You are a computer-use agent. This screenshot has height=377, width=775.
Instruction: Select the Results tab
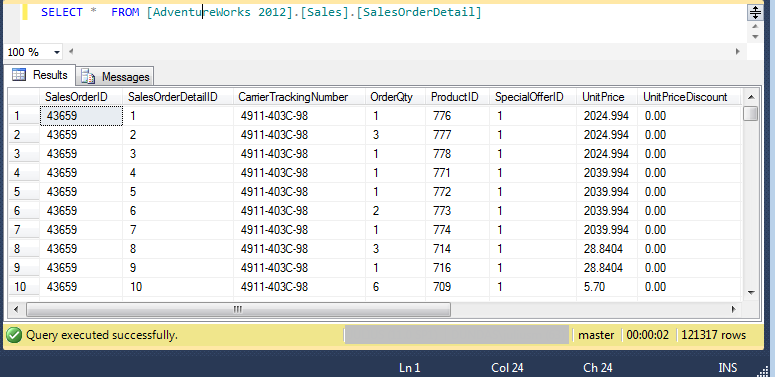40,75
